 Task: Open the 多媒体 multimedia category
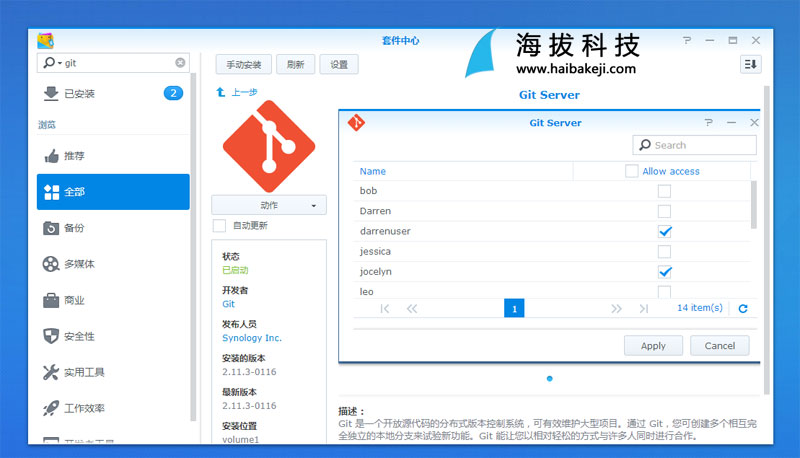pos(113,264)
